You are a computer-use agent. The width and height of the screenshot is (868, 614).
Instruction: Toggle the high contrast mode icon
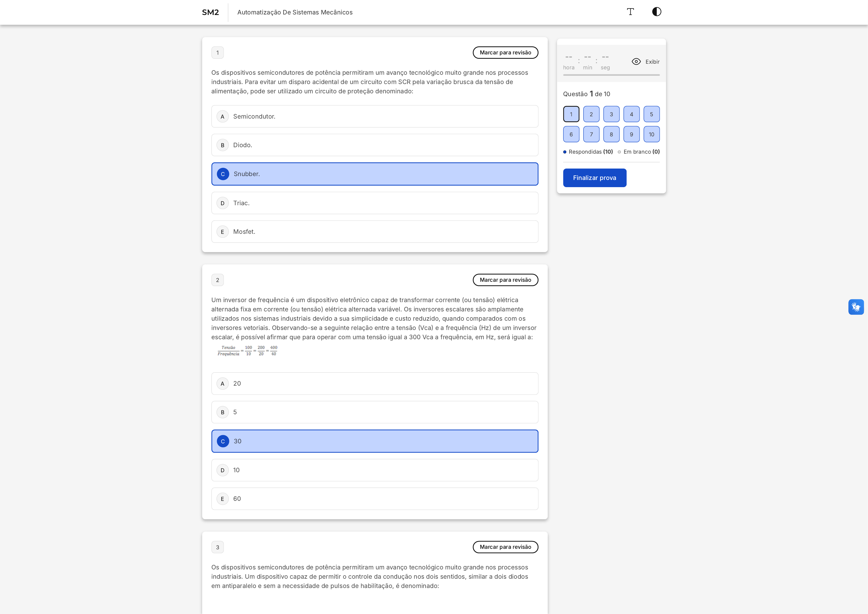click(x=657, y=12)
